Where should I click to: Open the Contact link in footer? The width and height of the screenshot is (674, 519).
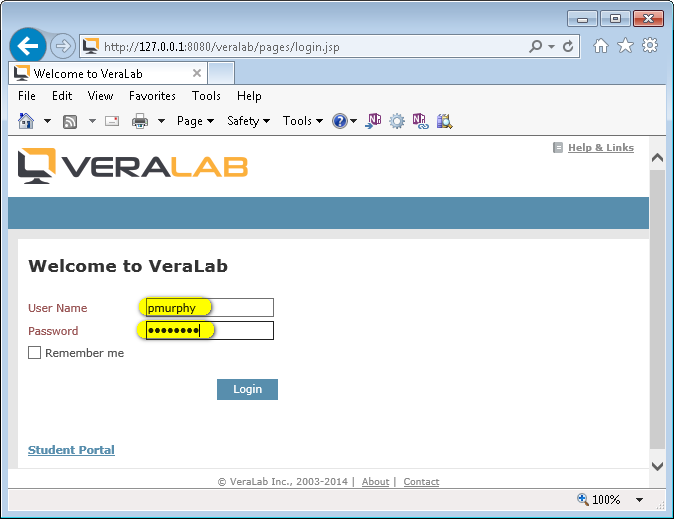[421, 482]
